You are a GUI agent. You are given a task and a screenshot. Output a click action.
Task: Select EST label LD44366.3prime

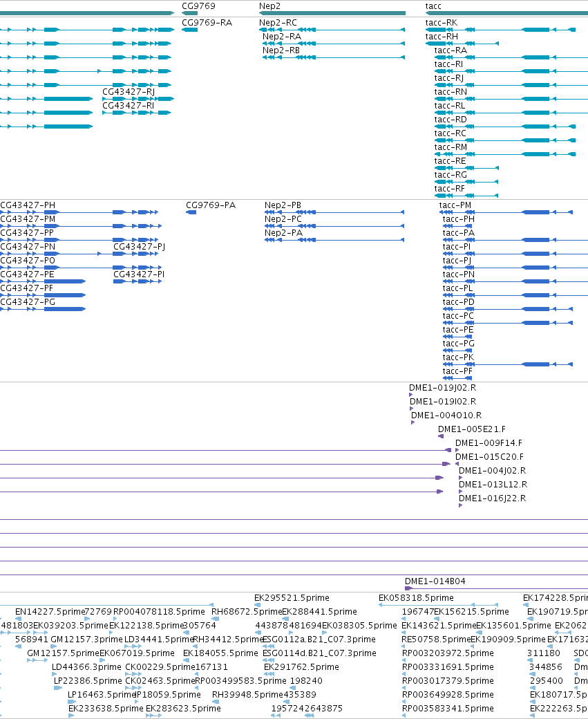[86, 666]
